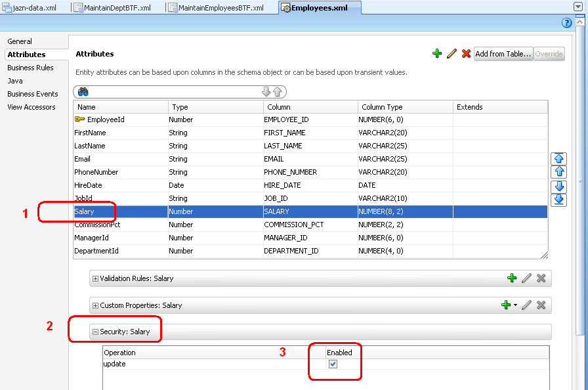Click the red X to delete selected attribute

467,53
